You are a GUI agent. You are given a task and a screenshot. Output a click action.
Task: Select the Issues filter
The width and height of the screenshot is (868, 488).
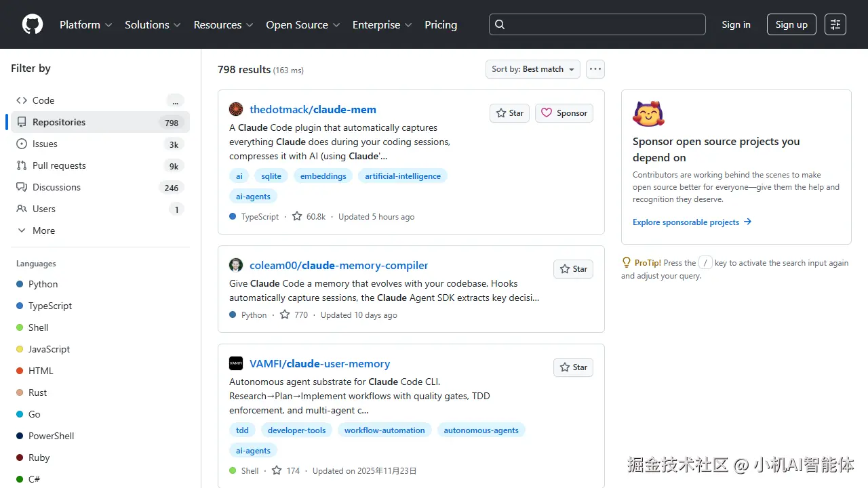click(x=45, y=144)
